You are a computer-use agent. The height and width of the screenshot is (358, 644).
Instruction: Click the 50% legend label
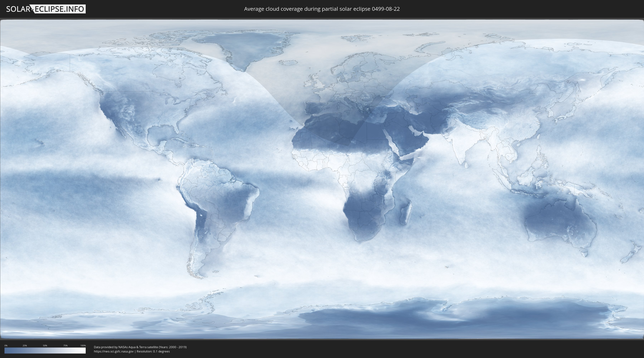(x=45, y=345)
